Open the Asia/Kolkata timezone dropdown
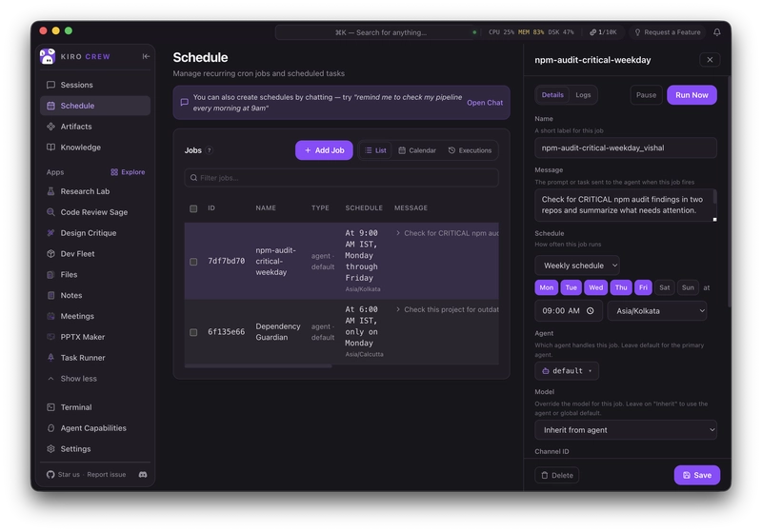Screen dimensions: 762x532 [x=656, y=311]
